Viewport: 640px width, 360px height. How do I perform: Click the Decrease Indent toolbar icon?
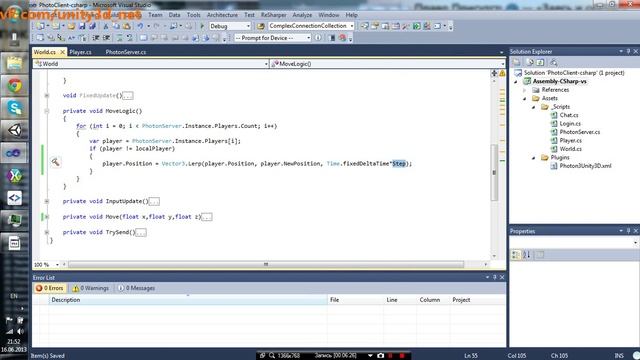point(96,38)
